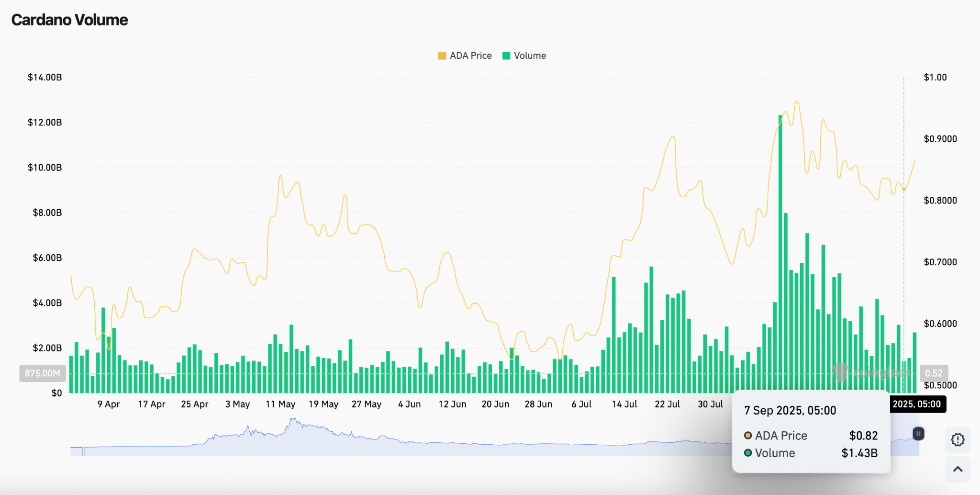Toggle the ADA Price legend series

(x=465, y=56)
